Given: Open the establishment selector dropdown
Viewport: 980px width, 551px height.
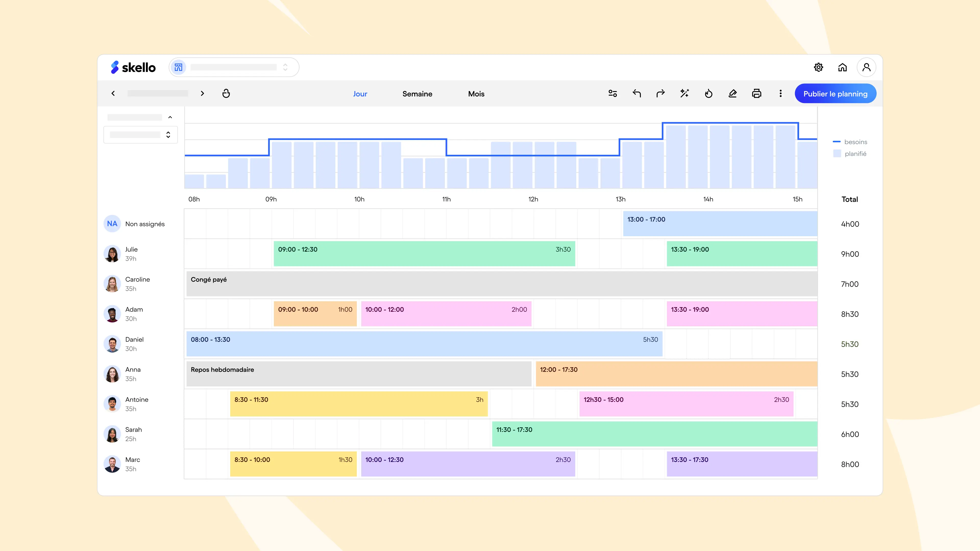Looking at the screenshot, I should click(234, 67).
